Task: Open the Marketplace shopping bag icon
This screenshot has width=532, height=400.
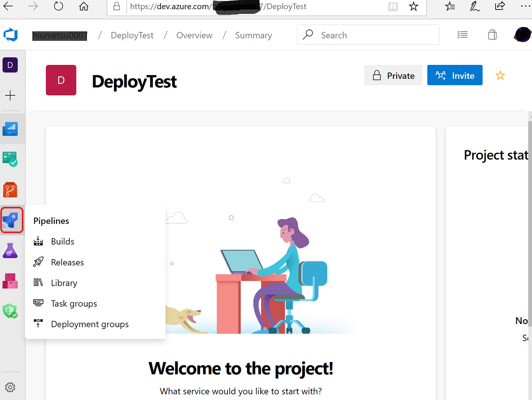Action: 492,34
